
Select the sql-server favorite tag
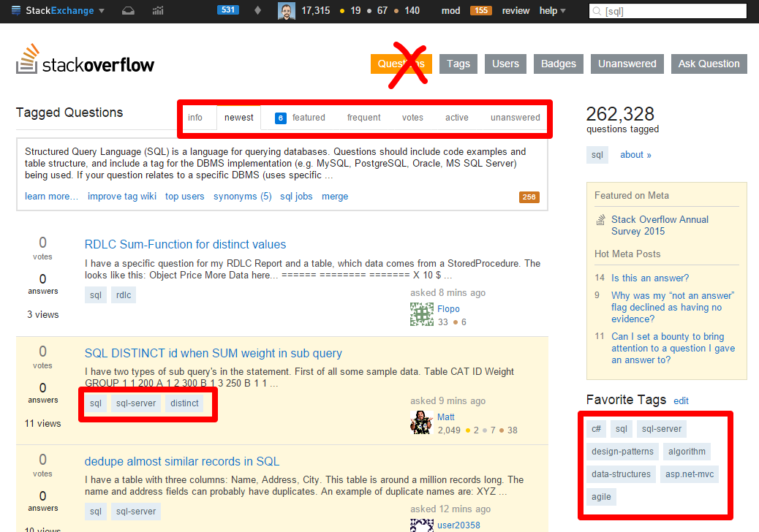[x=662, y=429]
